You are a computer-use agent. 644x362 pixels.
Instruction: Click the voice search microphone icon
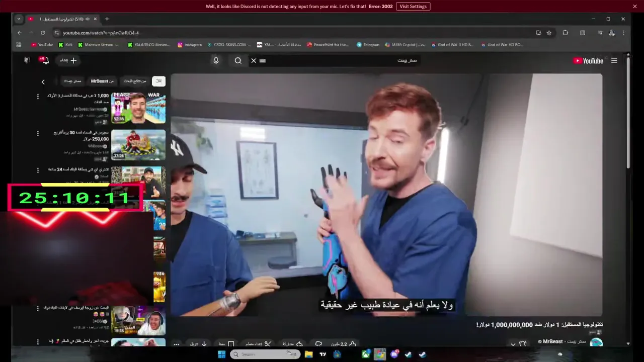pos(216,60)
